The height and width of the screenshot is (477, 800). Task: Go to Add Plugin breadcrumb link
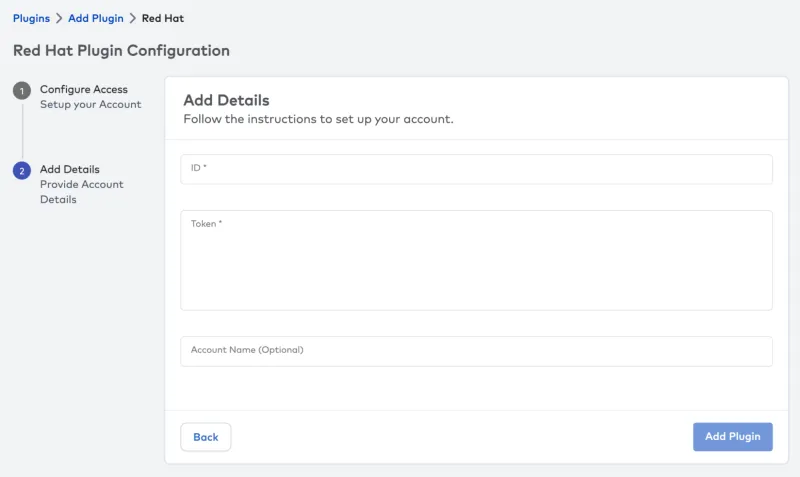tap(96, 18)
